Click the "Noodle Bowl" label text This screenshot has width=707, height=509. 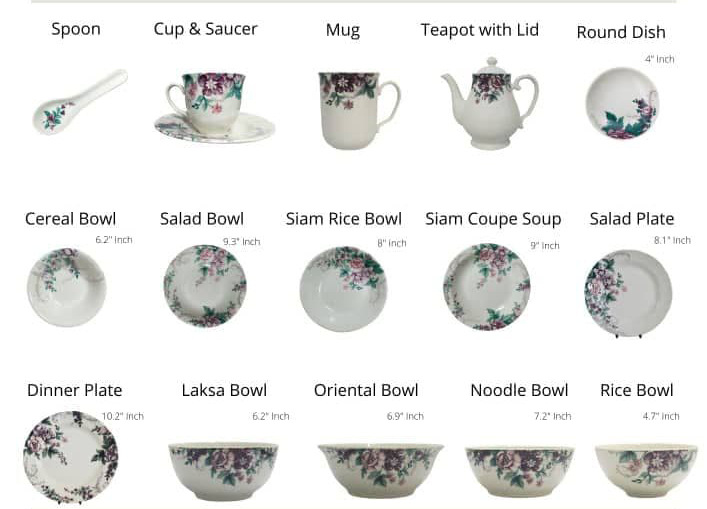[519, 390]
